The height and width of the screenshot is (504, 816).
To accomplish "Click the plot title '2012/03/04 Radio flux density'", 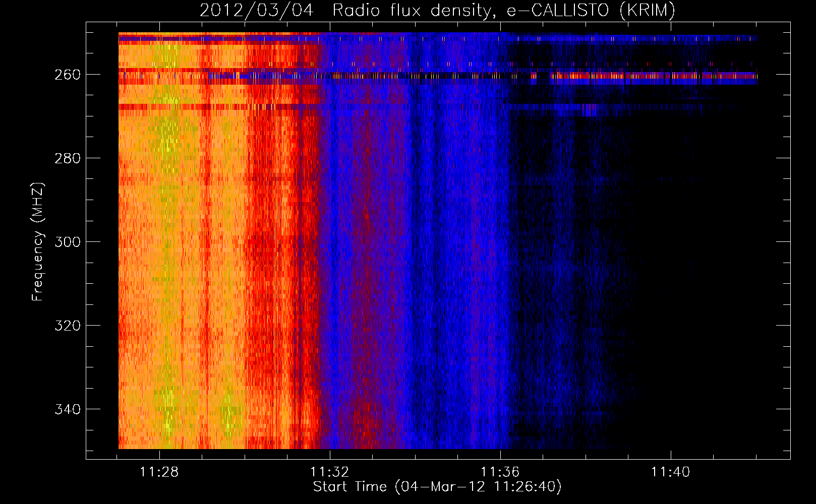I will 437,10.
